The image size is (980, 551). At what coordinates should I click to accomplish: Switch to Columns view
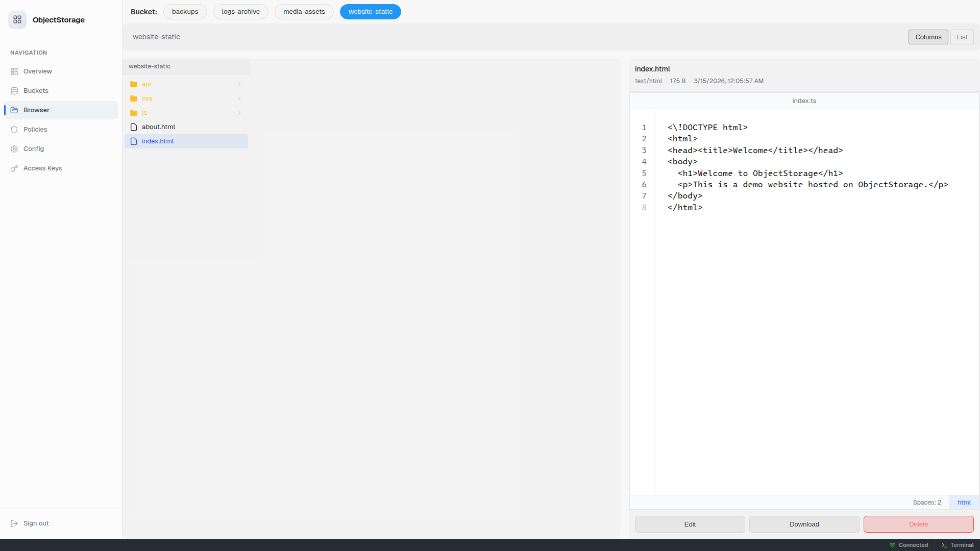[x=928, y=37]
